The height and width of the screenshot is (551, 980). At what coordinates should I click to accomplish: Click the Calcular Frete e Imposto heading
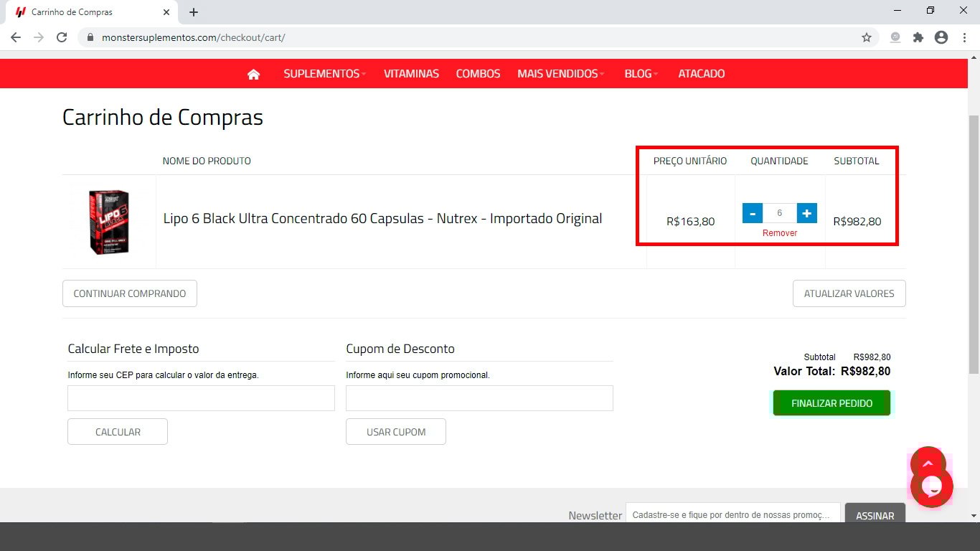pyautogui.click(x=133, y=349)
